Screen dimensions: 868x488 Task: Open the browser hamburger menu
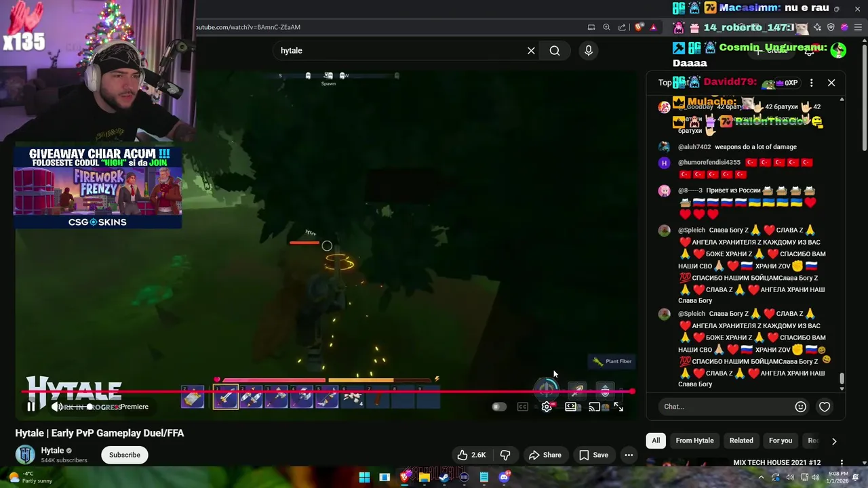tap(859, 27)
